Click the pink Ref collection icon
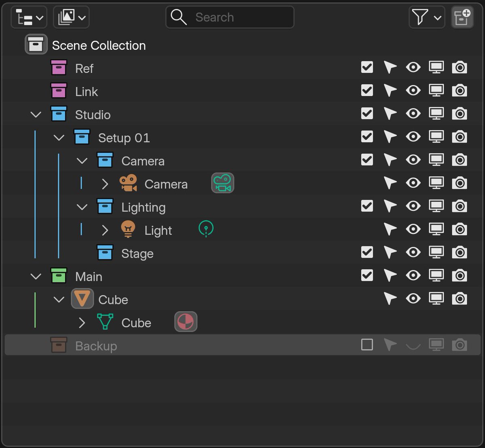Image resolution: width=485 pixels, height=448 pixels. point(59,68)
